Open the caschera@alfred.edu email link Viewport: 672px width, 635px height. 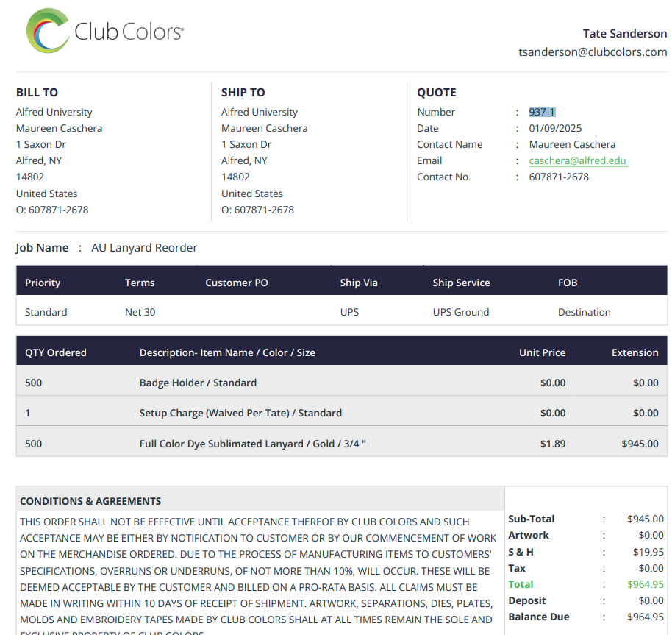pos(578,160)
